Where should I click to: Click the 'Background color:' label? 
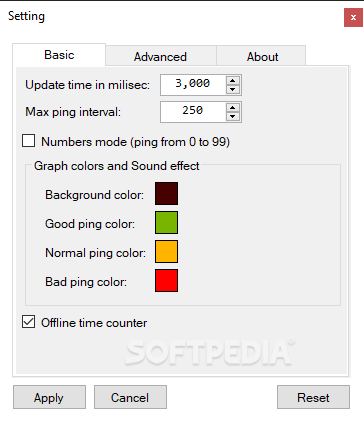click(x=94, y=195)
